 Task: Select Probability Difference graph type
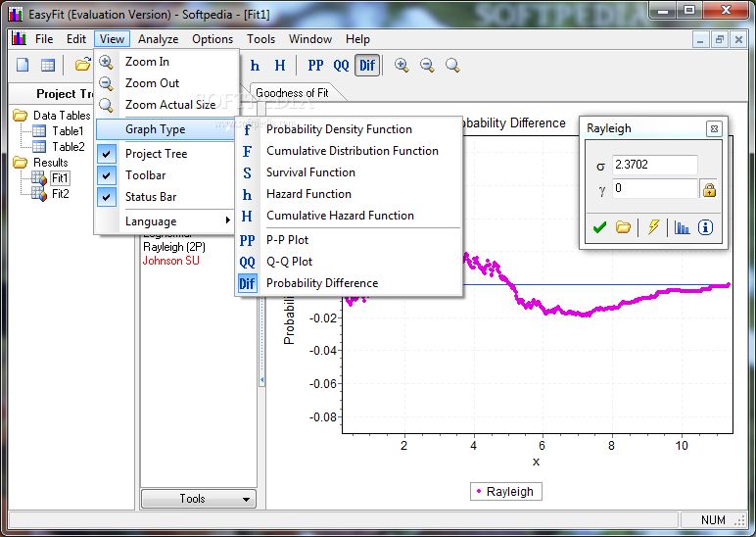(349, 283)
